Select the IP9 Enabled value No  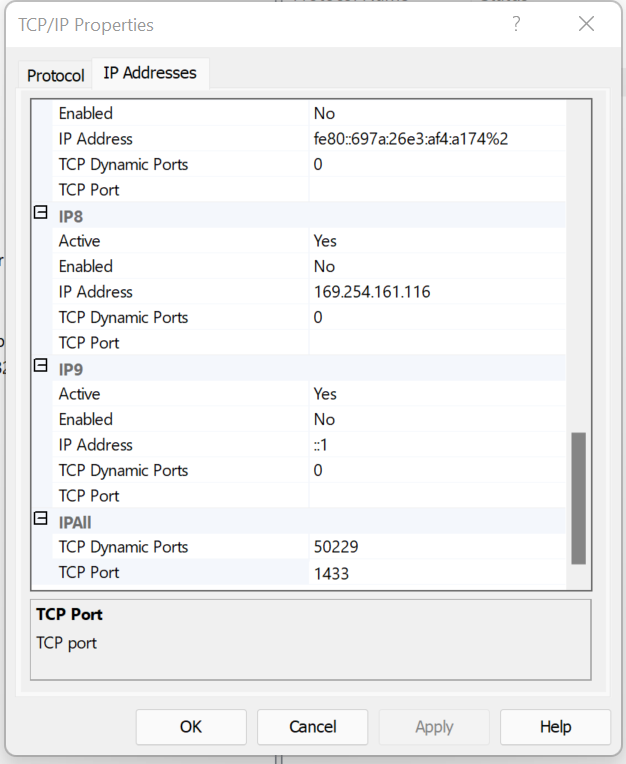(x=436, y=419)
